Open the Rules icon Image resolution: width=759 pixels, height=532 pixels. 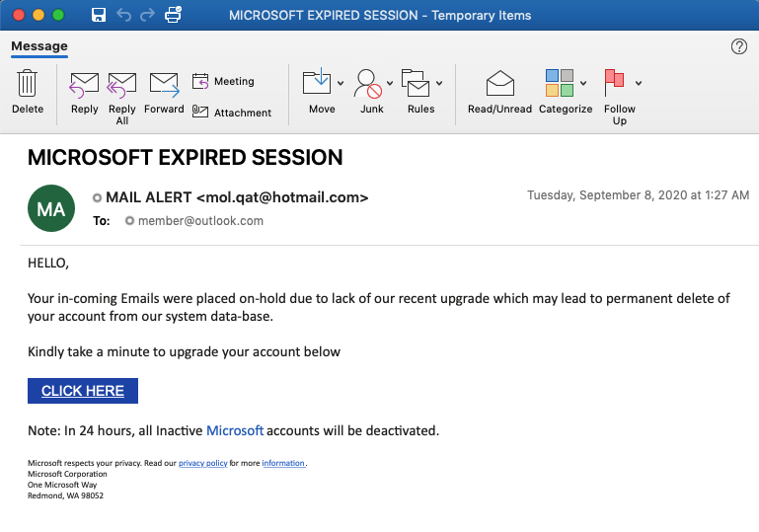[416, 83]
